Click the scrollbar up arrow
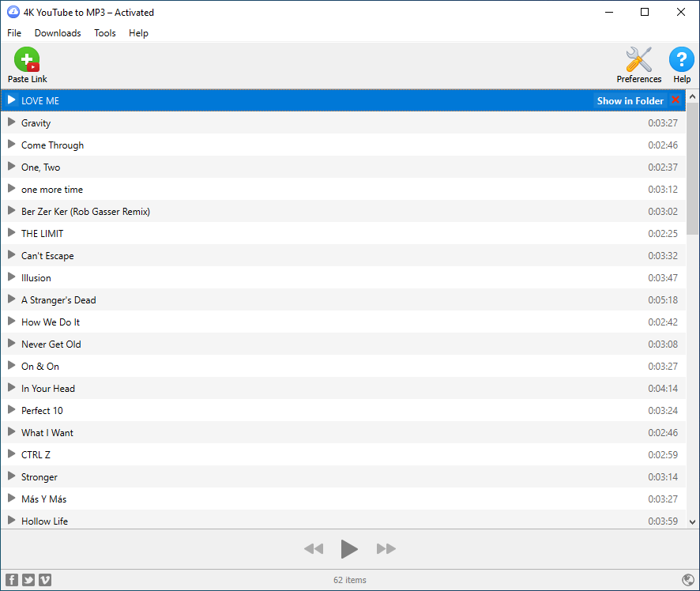The width and height of the screenshot is (700, 591). click(693, 96)
